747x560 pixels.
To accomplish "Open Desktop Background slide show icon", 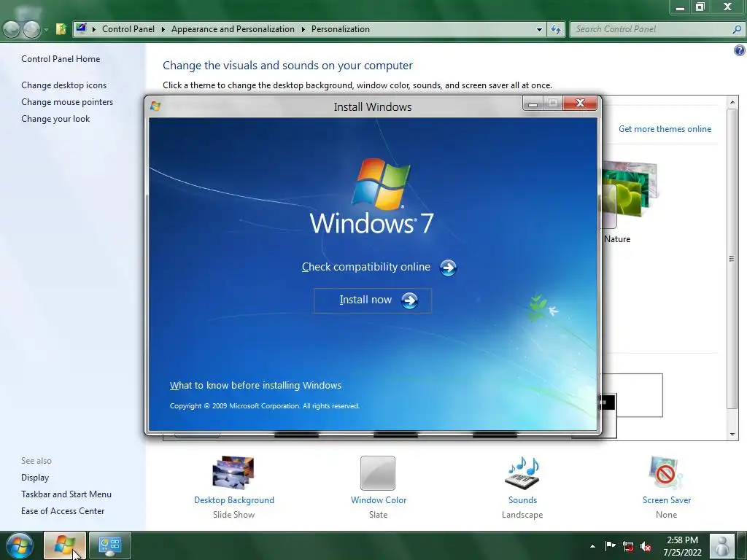I will point(233,472).
